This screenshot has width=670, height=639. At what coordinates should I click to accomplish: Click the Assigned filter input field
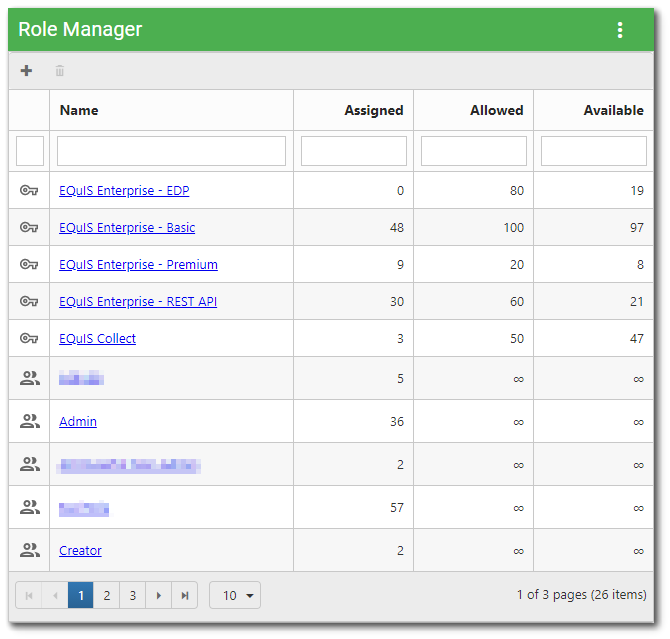[354, 151]
